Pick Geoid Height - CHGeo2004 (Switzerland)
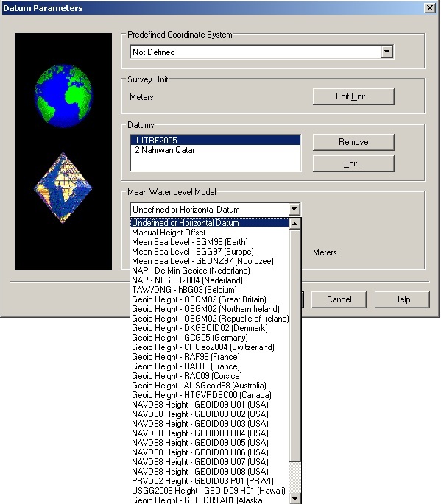The image size is (441, 504). (x=210, y=347)
